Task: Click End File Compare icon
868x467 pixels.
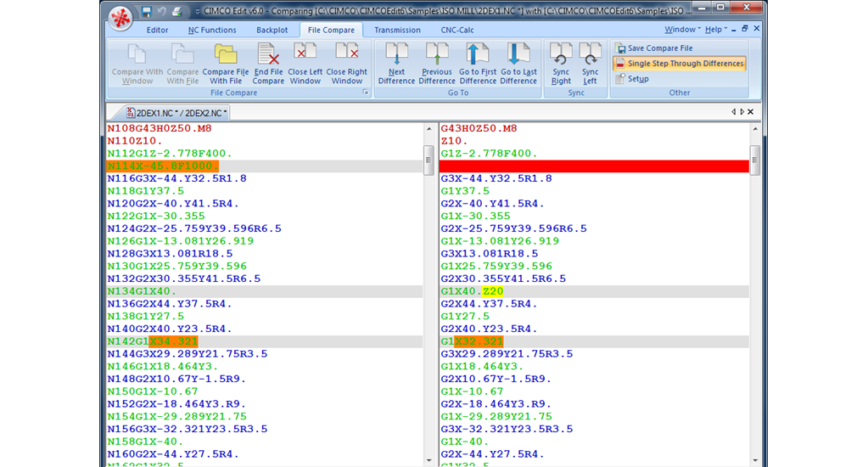Action: pos(268,64)
